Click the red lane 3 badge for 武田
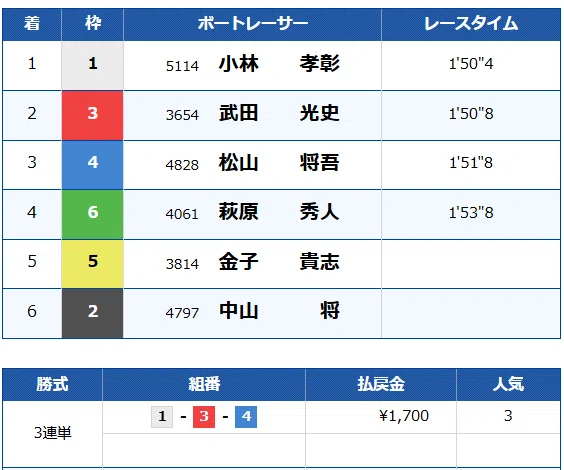This screenshot has height=470, width=564. [x=92, y=115]
